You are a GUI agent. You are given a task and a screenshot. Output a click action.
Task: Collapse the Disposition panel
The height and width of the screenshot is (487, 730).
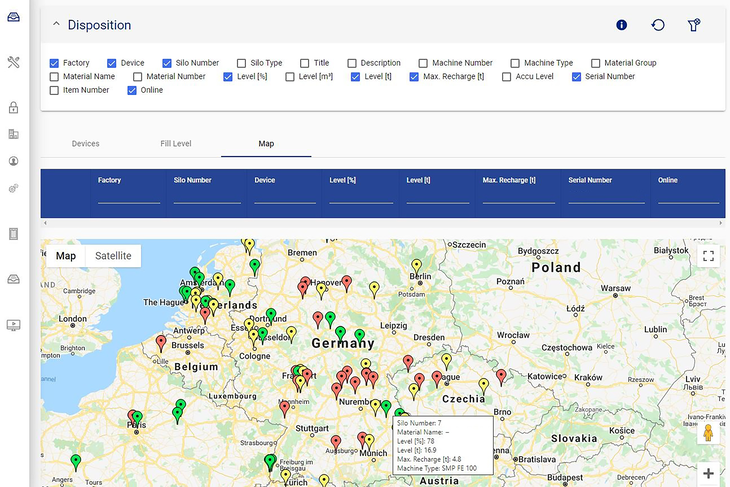coord(56,25)
